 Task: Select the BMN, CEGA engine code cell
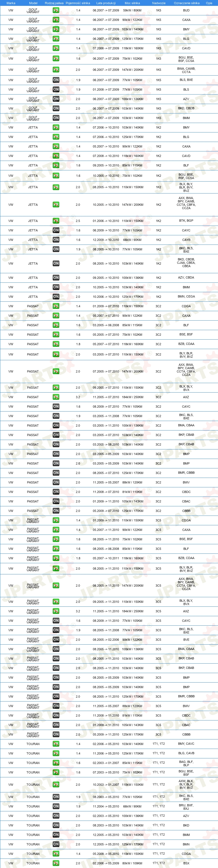pyautogui.click(x=186, y=296)
